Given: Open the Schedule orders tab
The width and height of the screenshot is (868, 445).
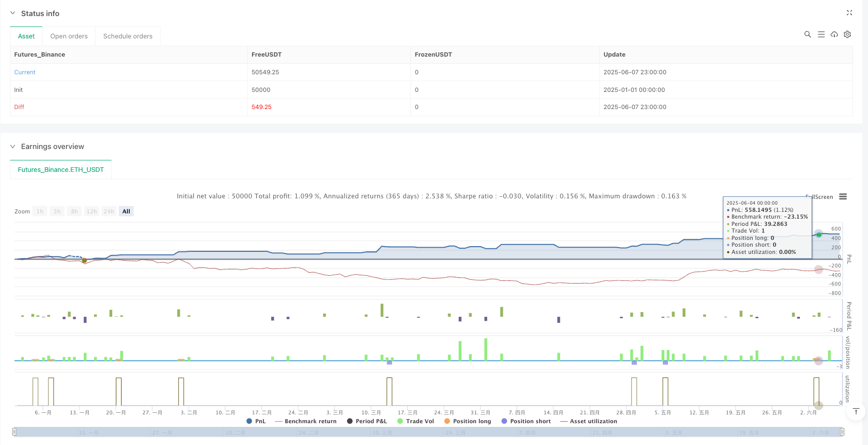Looking at the screenshot, I should click(x=128, y=36).
